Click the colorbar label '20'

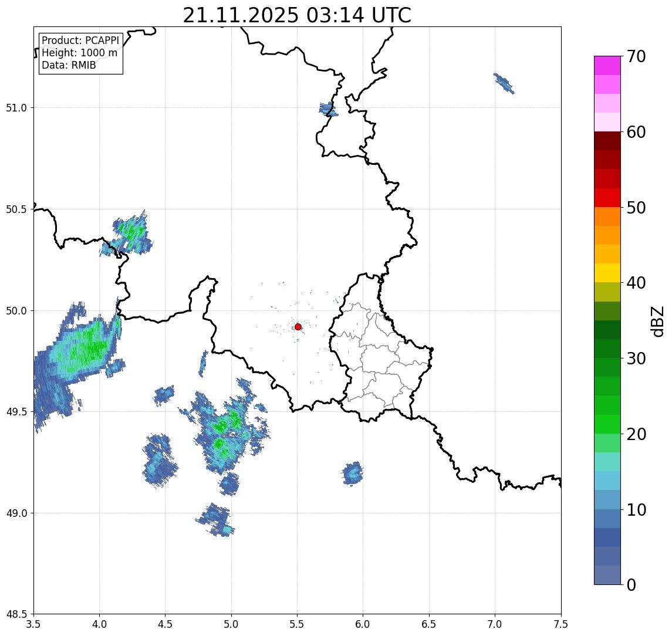(x=636, y=434)
